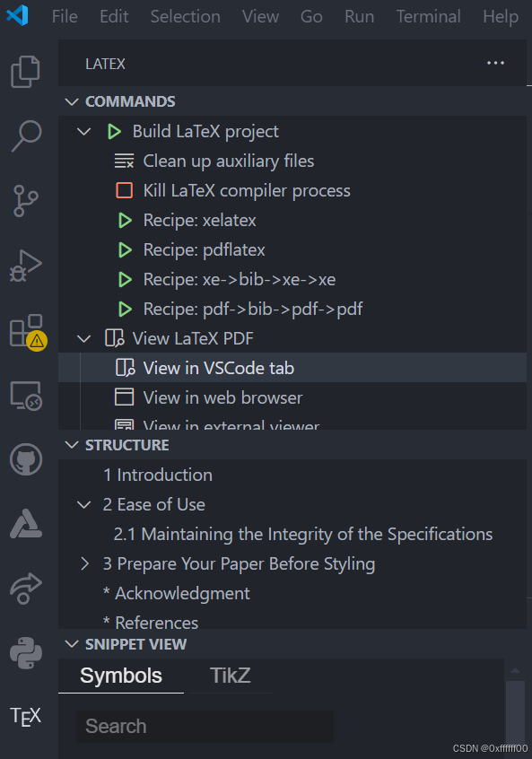Collapse the Build LaTeX project tree
532x759 pixels.
[x=83, y=131]
